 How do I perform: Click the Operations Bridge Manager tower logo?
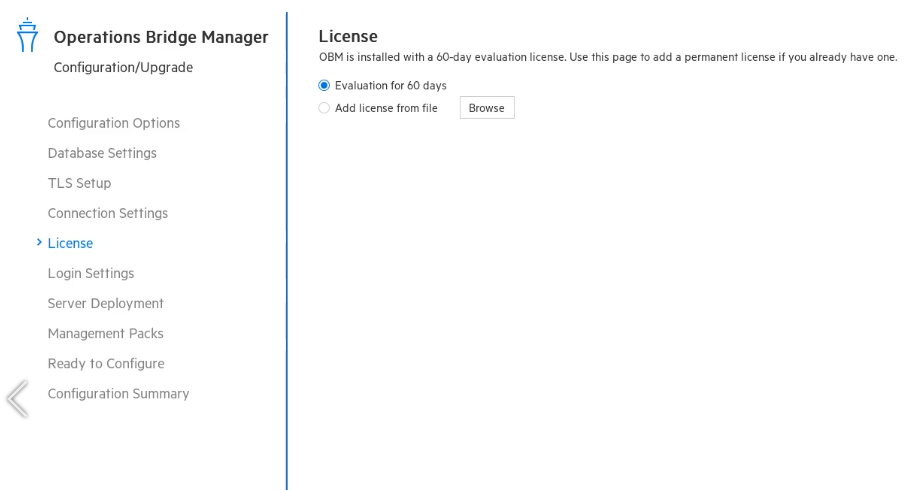click(27, 35)
